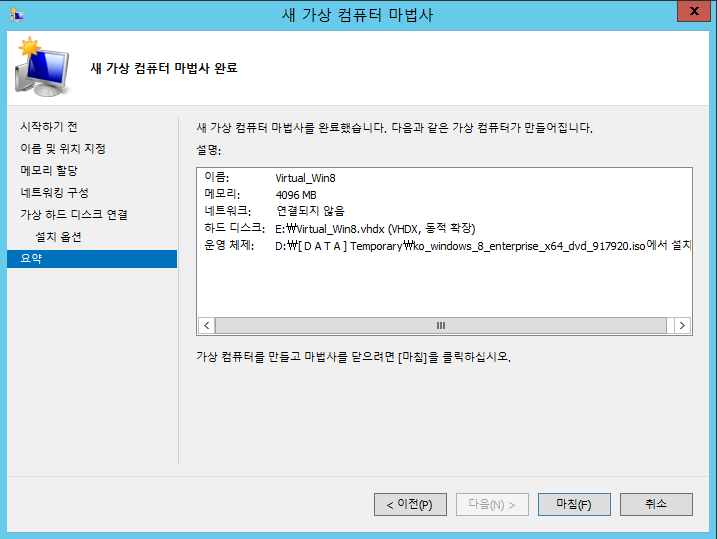Screen dimensions: 717x539
Task: Select the 설치 옵션 sub-step
Action: [x=58, y=236]
